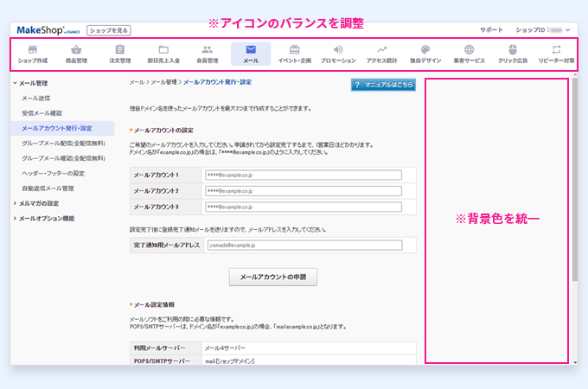The height and width of the screenshot is (389, 588).
Task: Open プロモーション megaphone icon
Action: [338, 50]
